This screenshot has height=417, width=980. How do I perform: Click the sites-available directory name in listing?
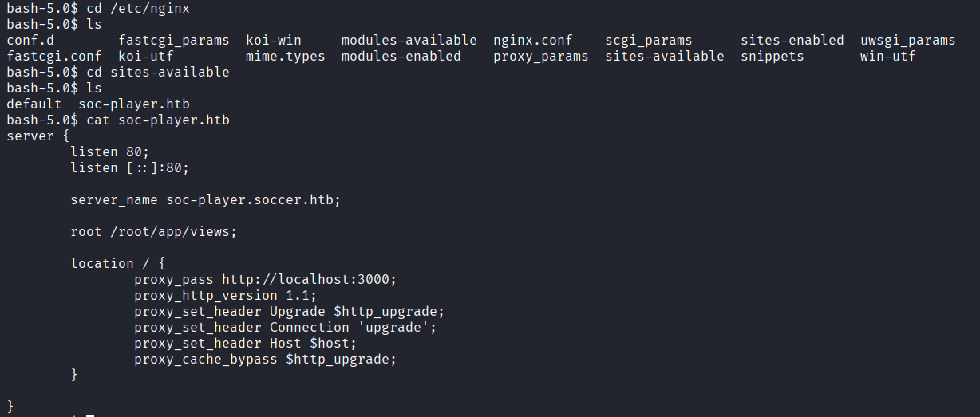tap(665, 56)
